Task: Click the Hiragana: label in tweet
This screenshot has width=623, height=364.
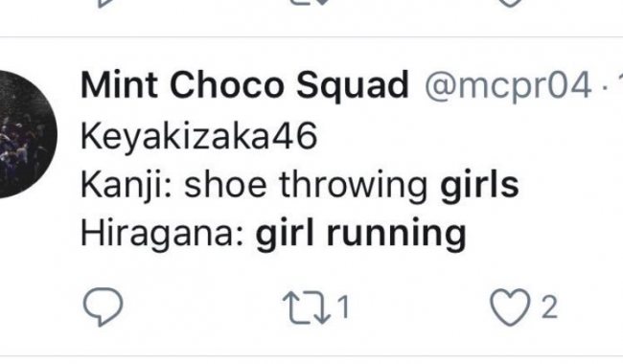Action: click(162, 234)
